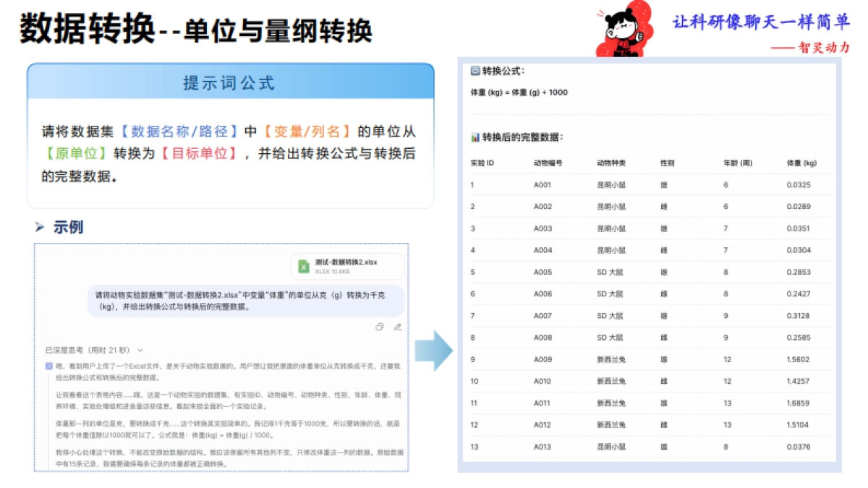Screen dimensions: 868x488
Task: Select the edit pencil icon near the message
Action: point(397,328)
